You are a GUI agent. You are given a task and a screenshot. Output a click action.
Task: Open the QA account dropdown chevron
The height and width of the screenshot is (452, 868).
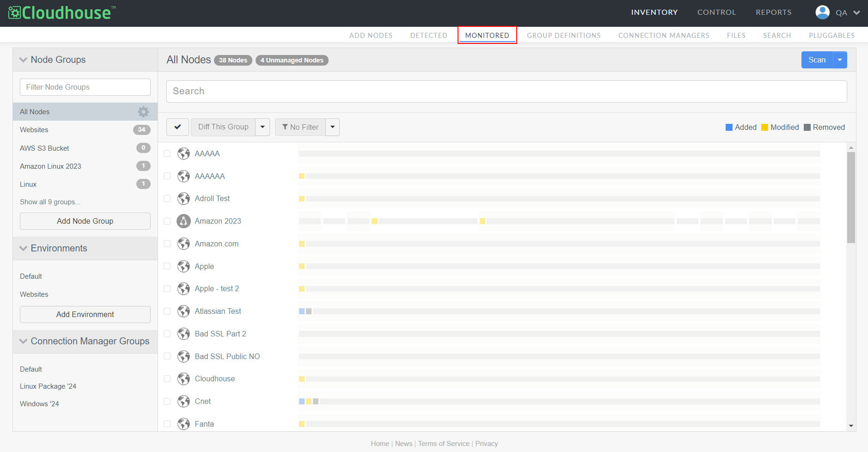856,12
